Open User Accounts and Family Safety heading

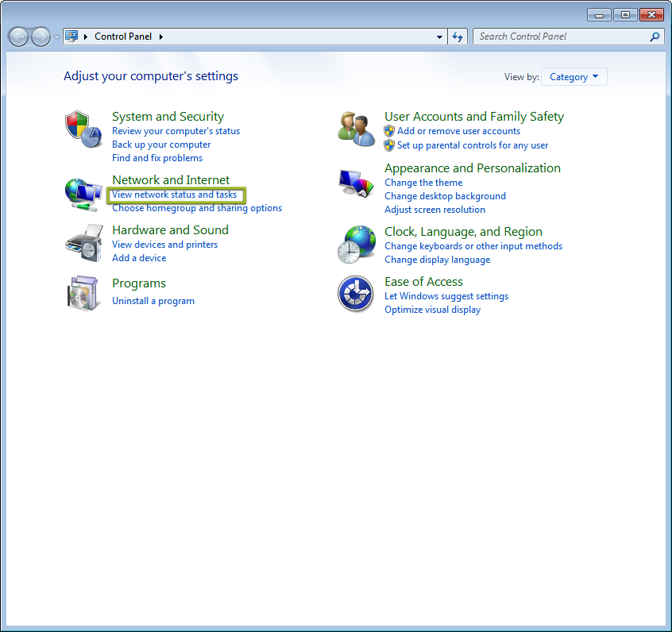(474, 117)
